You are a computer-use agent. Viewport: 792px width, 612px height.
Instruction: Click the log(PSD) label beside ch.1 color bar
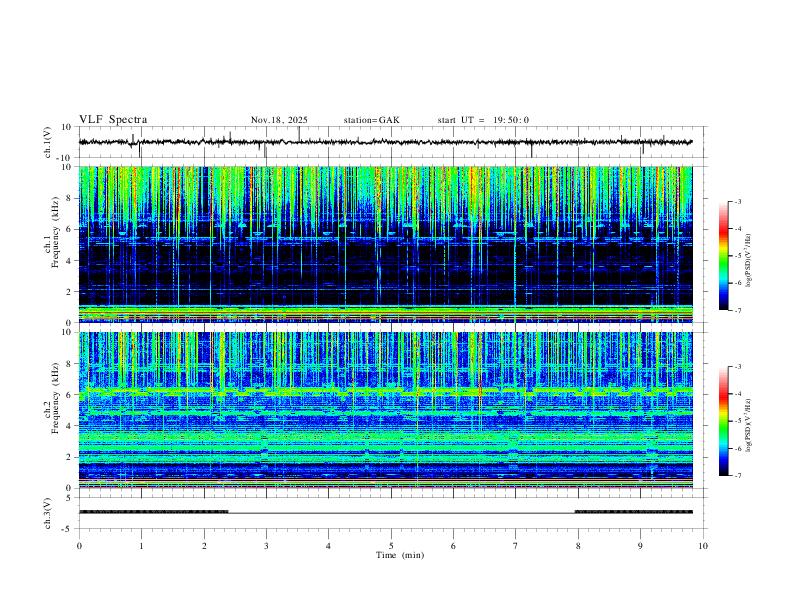tap(749, 260)
